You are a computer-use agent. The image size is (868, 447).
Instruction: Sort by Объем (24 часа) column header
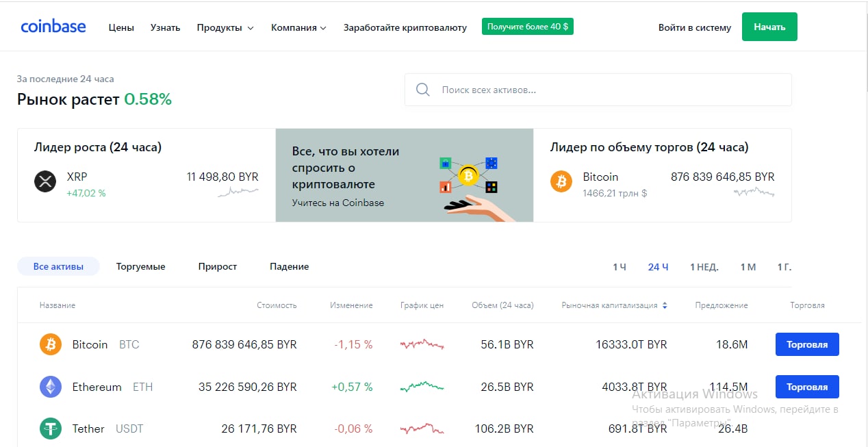502,305
